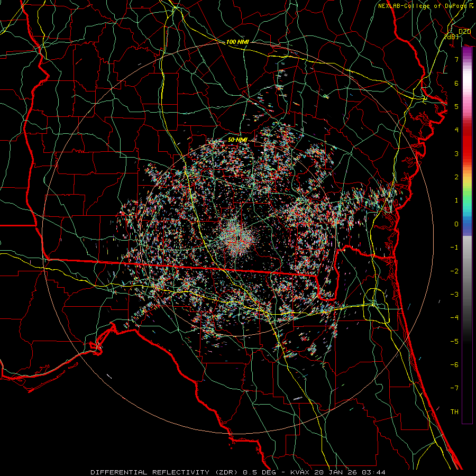Click the "2" color scale value
Viewport: 476px width, 476px height.
coord(456,177)
